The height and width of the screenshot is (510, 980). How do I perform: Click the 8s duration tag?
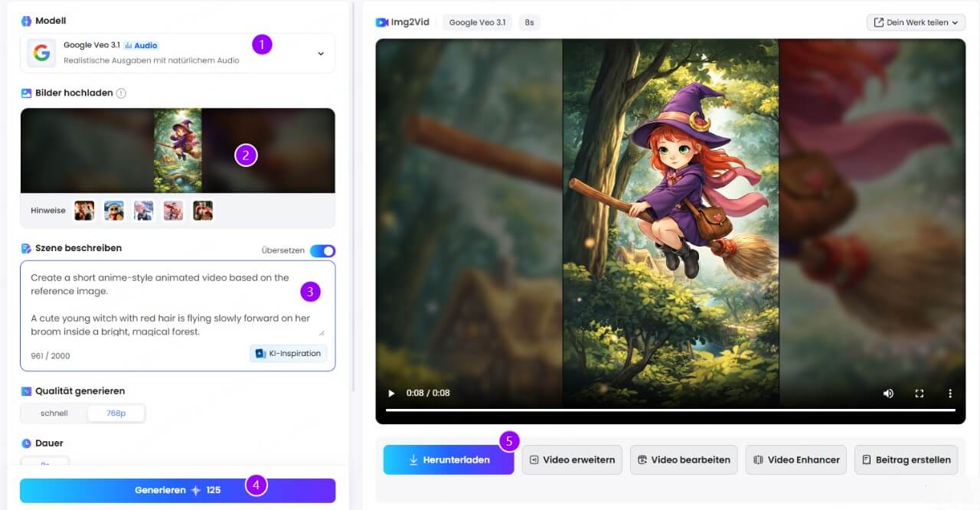pyautogui.click(x=528, y=22)
